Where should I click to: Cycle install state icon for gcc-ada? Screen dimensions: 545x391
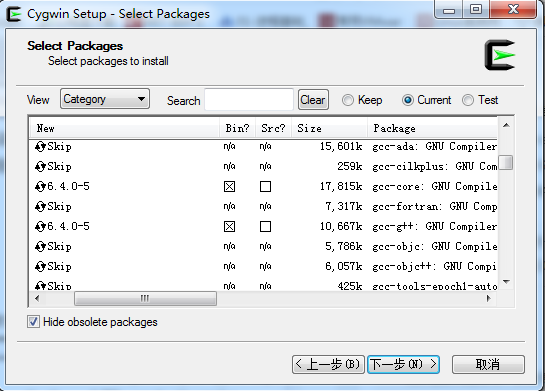[x=40, y=147]
